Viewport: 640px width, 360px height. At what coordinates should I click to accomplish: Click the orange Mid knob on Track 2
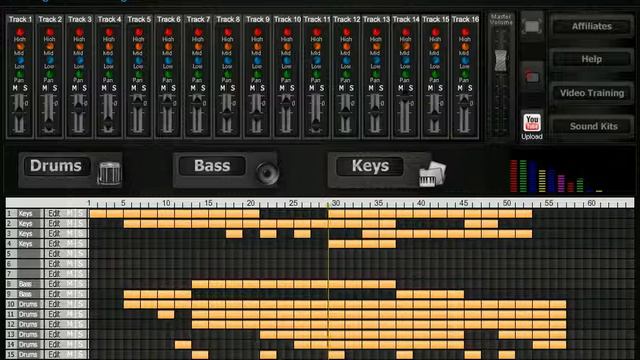click(49, 47)
